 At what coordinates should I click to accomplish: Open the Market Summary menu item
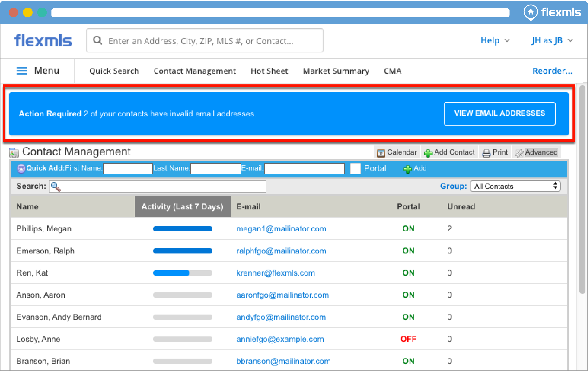(x=336, y=71)
